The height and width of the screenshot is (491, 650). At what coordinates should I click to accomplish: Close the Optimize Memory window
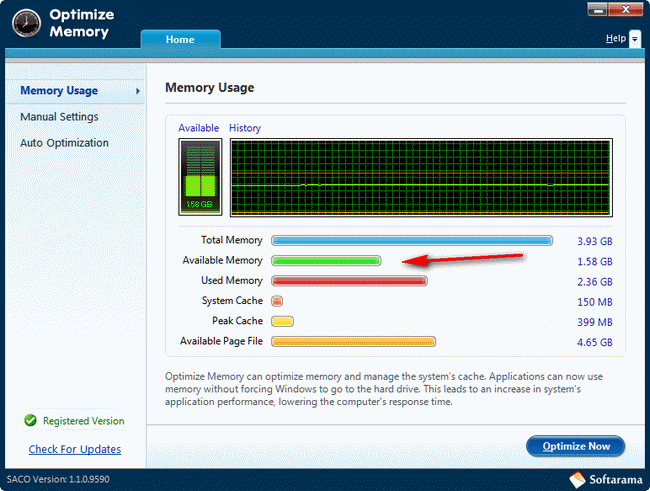tap(626, 10)
